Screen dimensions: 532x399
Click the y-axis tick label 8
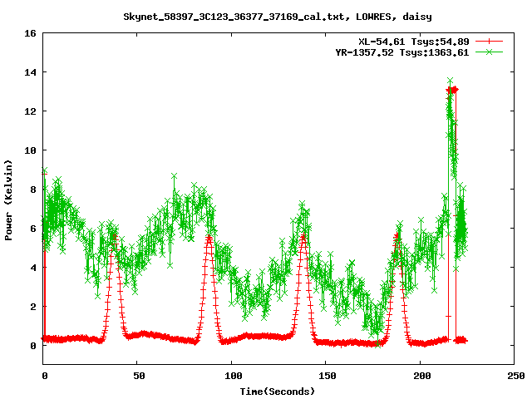point(33,190)
